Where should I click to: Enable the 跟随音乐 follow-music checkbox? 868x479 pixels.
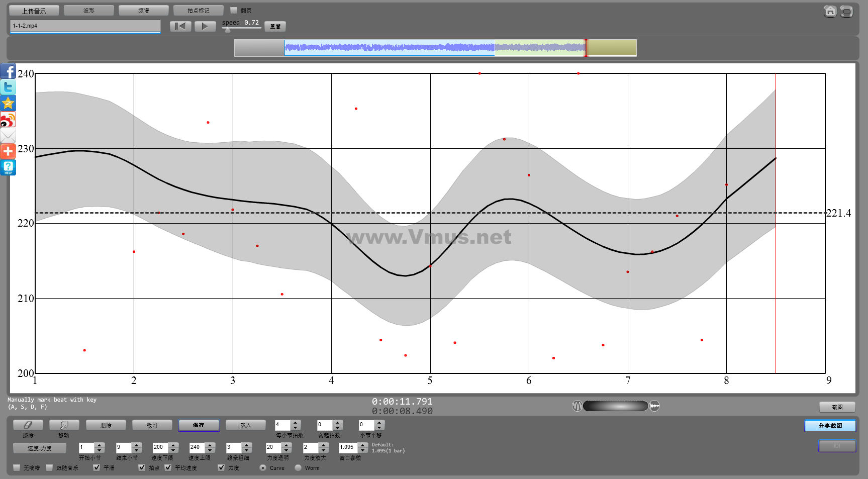click(x=49, y=467)
